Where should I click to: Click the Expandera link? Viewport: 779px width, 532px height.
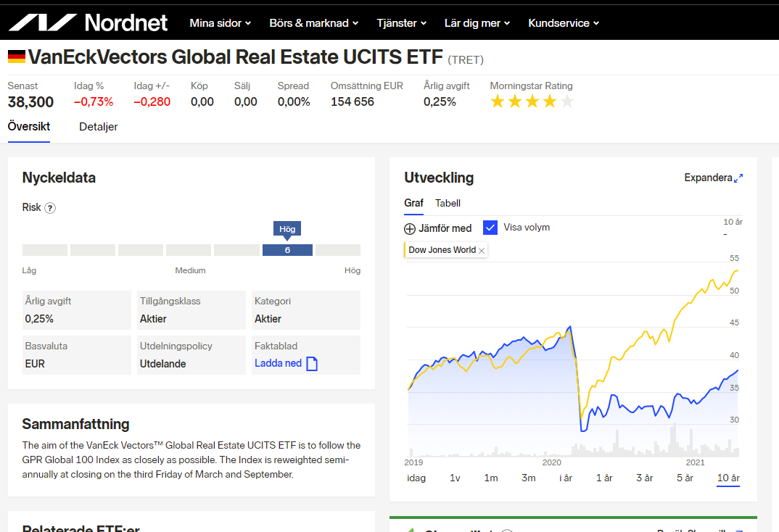click(x=708, y=178)
